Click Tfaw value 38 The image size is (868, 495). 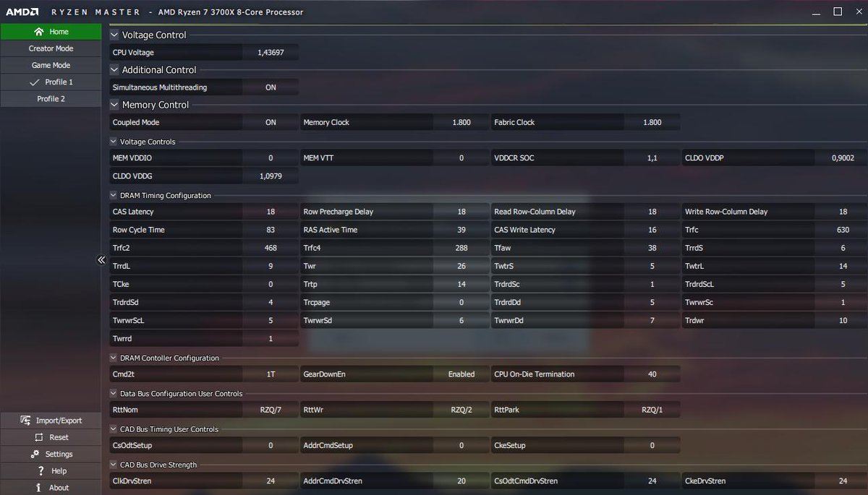pos(652,248)
